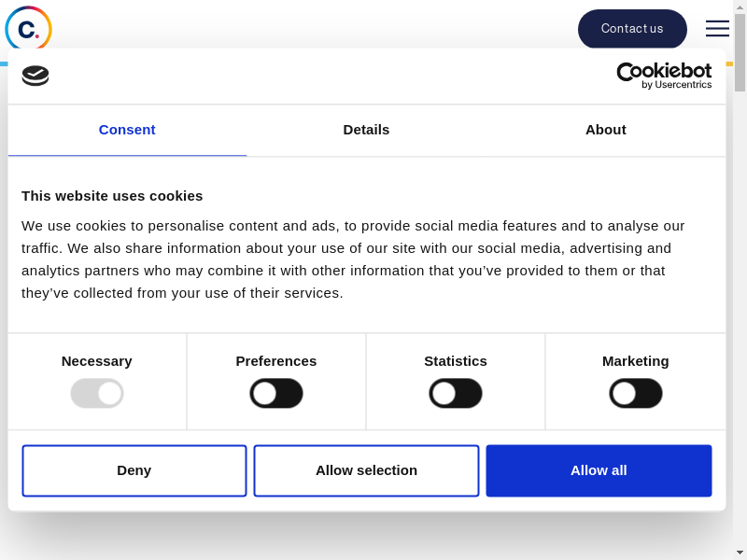
Task: Deny all cookies
Action: tap(134, 470)
